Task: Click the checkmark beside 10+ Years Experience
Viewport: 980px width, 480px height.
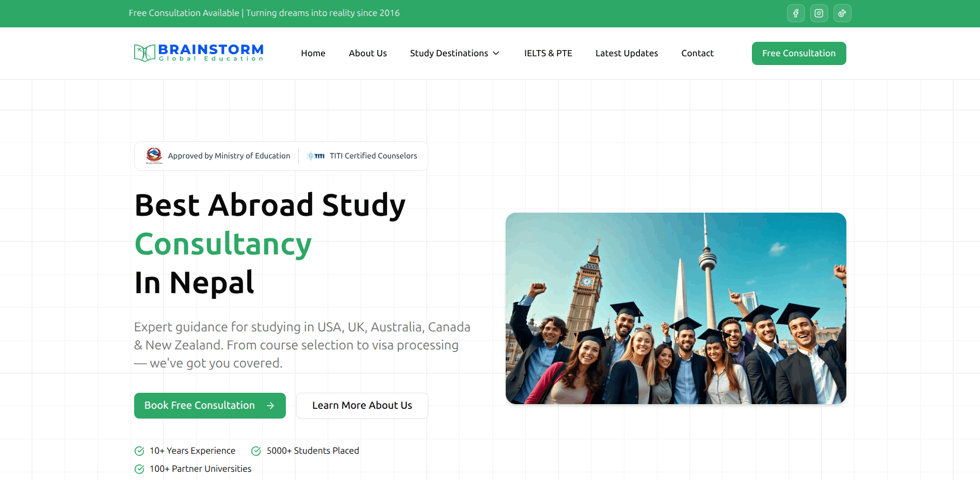Action: coord(139,451)
